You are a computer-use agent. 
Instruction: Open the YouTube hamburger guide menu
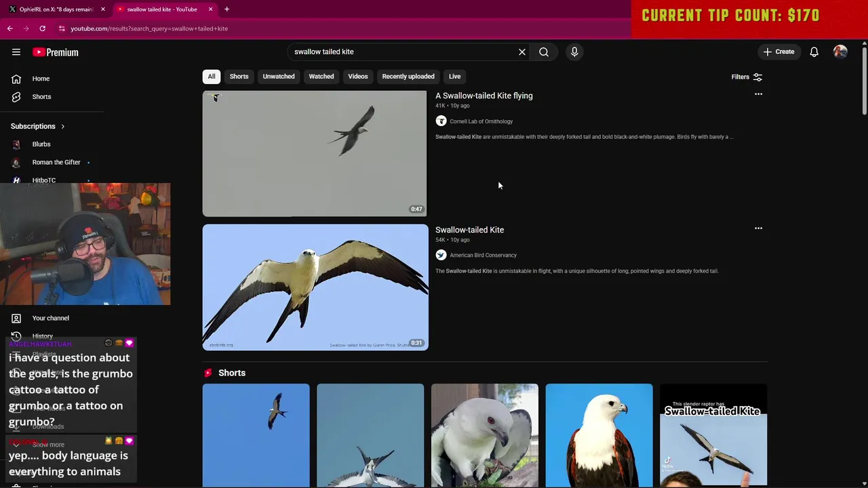[16, 52]
